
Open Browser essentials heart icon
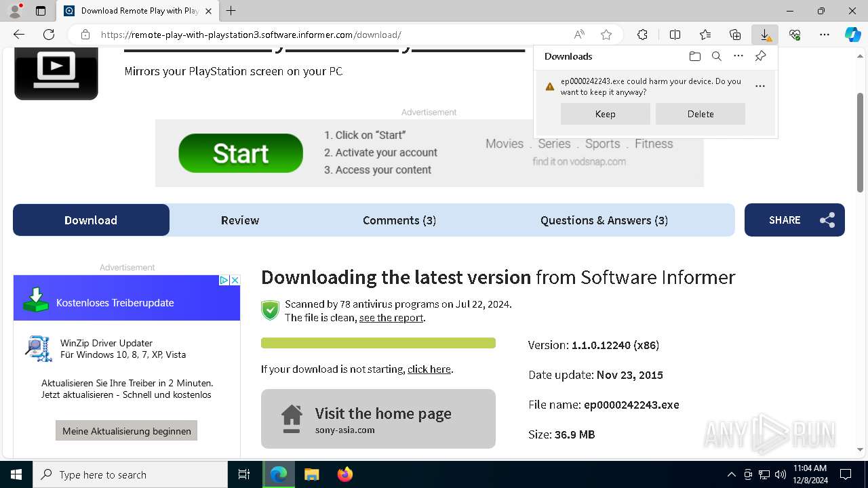coord(795,35)
